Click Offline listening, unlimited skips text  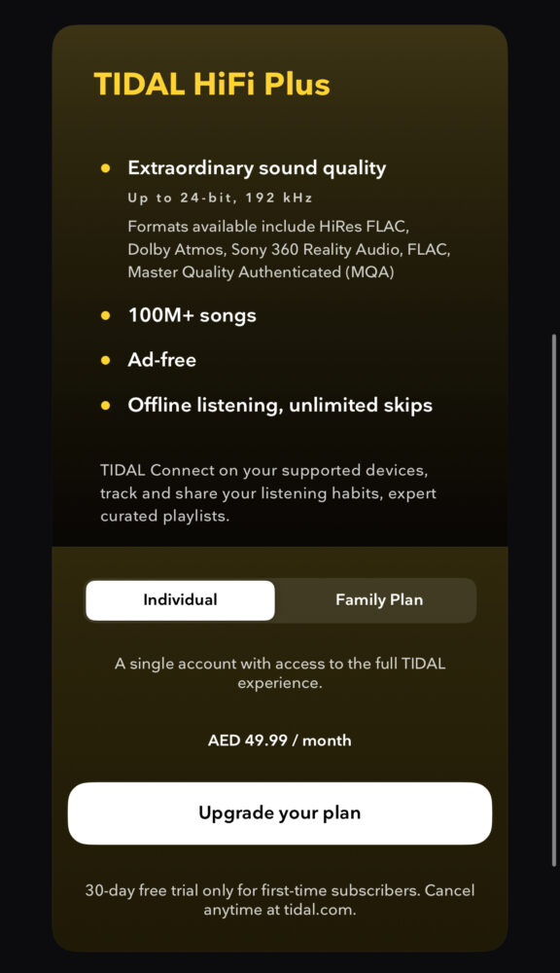pos(280,405)
